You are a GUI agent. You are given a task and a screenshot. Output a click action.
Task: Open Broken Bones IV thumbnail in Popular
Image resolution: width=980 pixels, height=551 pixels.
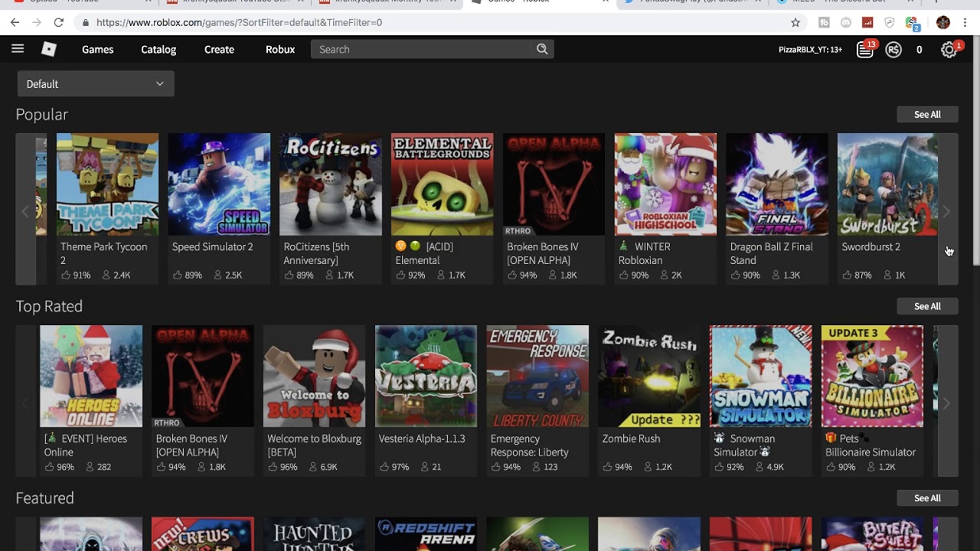[x=554, y=184]
